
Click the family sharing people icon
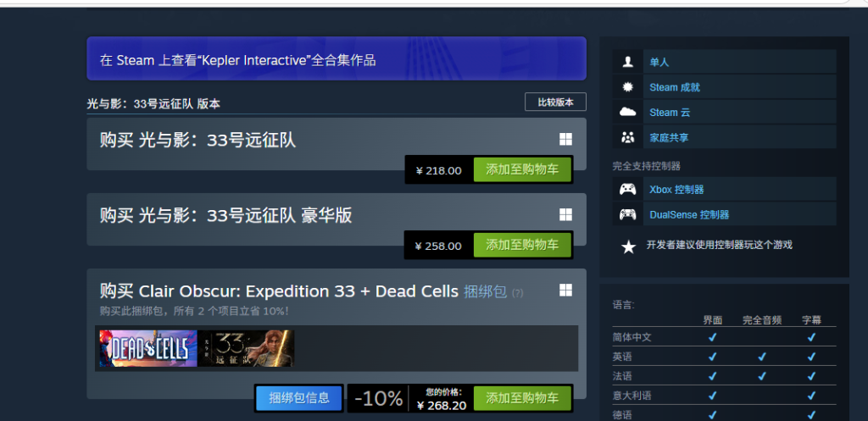(x=628, y=137)
